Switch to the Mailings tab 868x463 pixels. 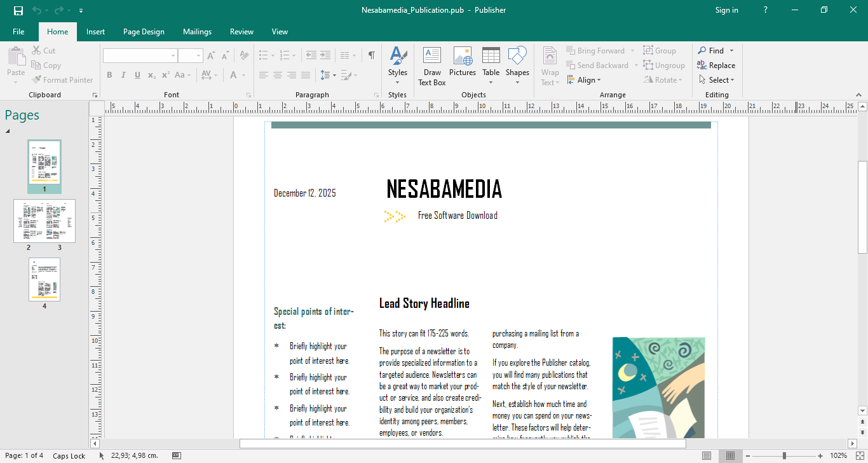[197, 32]
